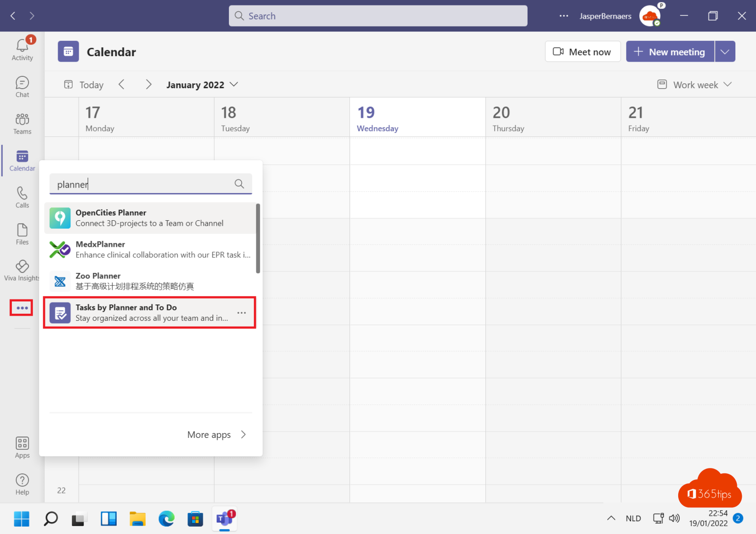Open the Apps store icon
Image resolution: width=756 pixels, height=534 pixels.
[x=22, y=447]
